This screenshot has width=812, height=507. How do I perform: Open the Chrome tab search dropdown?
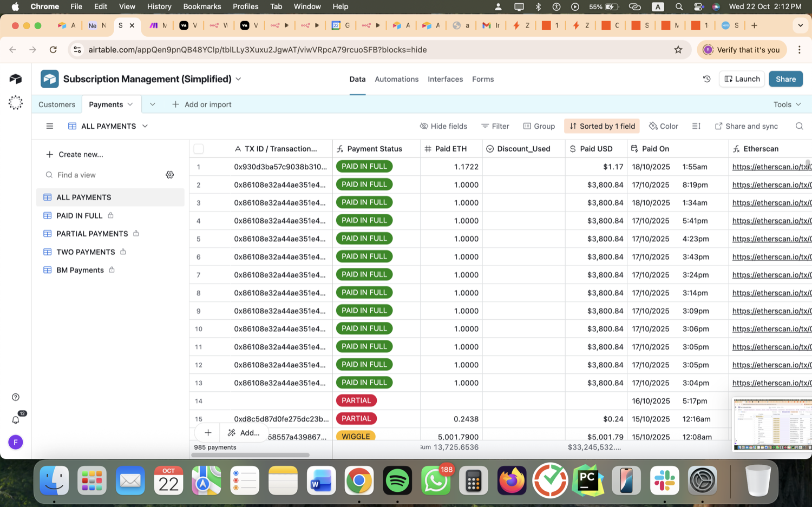pyautogui.click(x=800, y=25)
